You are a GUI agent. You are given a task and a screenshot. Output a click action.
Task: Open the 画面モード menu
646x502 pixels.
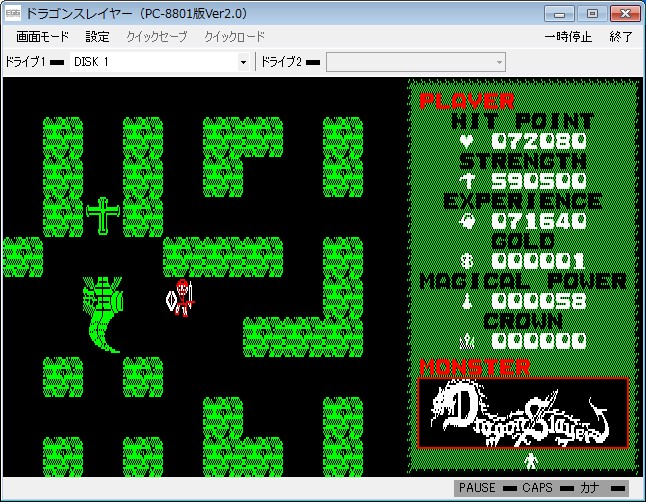tap(42, 37)
